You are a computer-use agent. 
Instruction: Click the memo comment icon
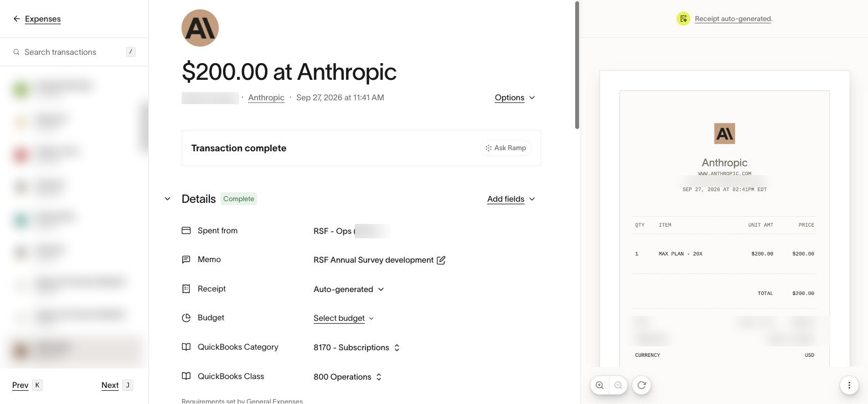click(186, 259)
